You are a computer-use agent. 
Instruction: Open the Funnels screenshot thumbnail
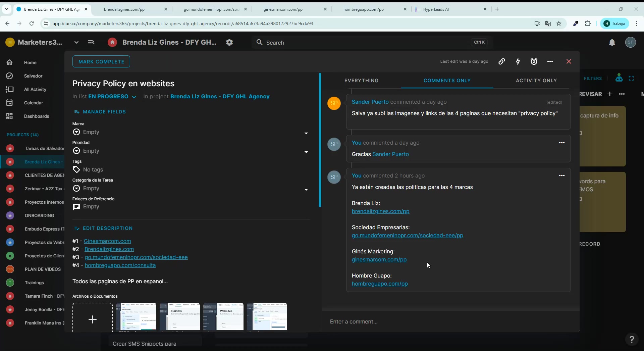180,317
